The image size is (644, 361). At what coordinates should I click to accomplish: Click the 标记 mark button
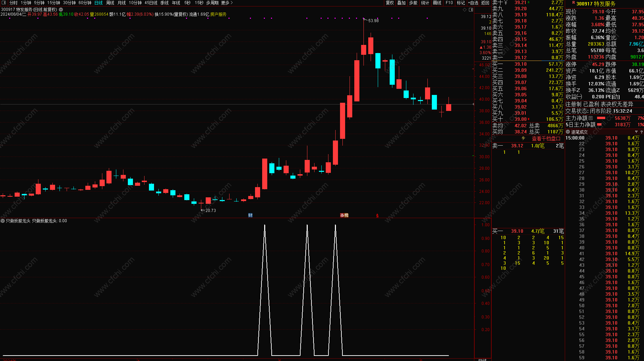click(461, 3)
